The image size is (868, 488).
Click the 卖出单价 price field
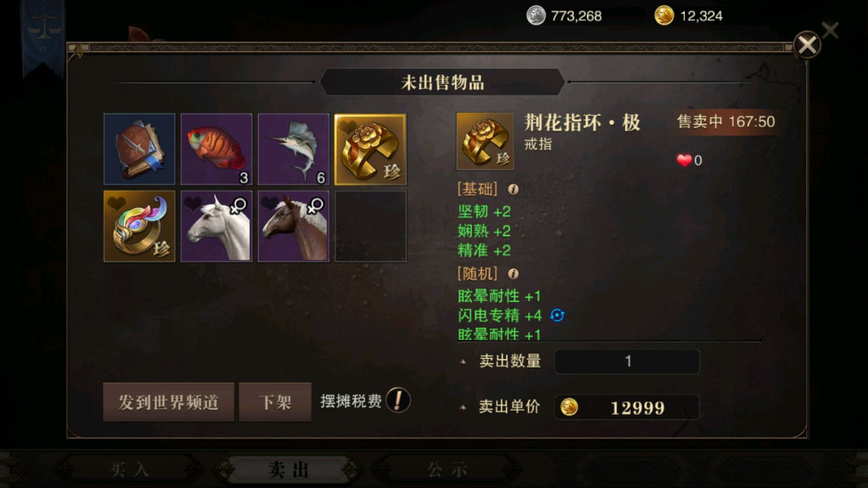pyautogui.click(x=627, y=407)
